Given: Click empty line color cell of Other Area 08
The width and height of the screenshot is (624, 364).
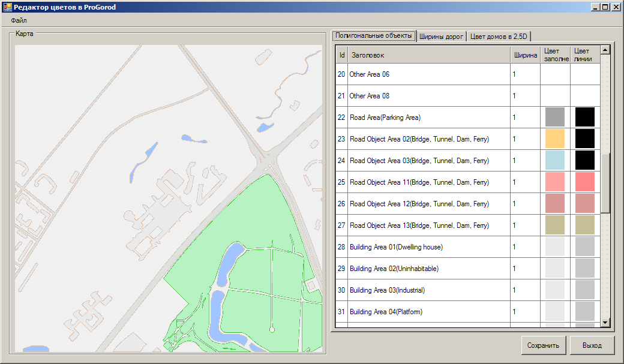Looking at the screenshot, I should pos(585,95).
